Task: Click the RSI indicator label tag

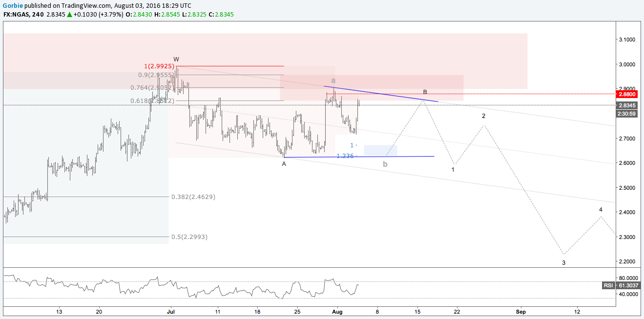Action: (x=608, y=285)
